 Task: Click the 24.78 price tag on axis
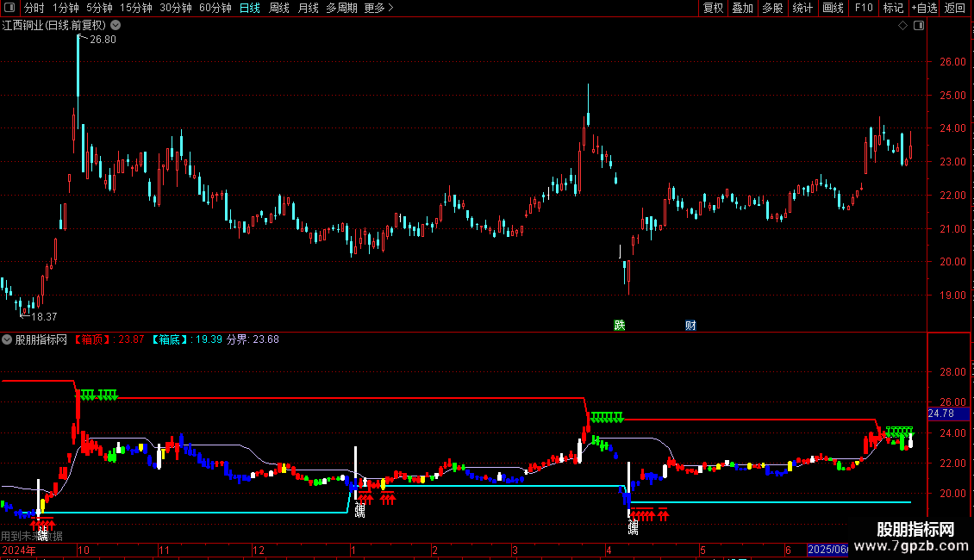tap(948, 414)
